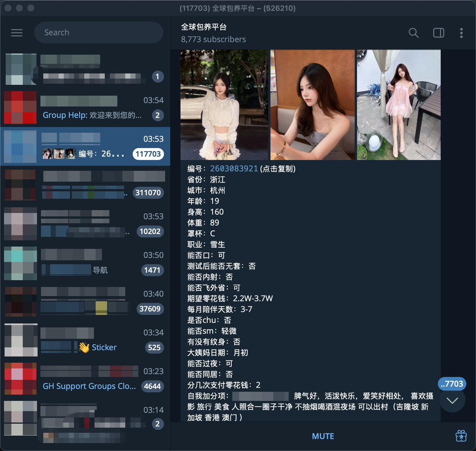Screen dimensions: 476x451
Task: Jump to newest messages via the down-arrow circle
Action: (452, 401)
